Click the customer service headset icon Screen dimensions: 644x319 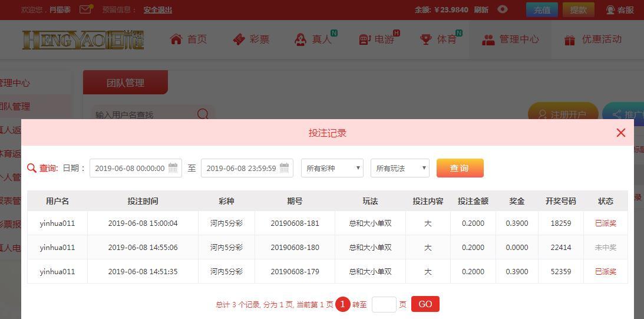pyautogui.click(x=610, y=10)
